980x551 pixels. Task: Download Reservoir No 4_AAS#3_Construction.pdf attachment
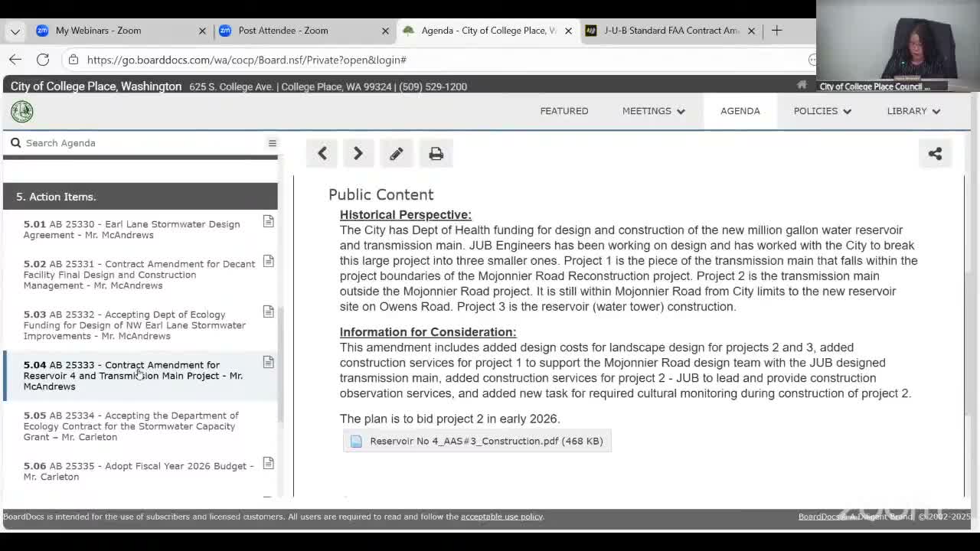(477, 441)
